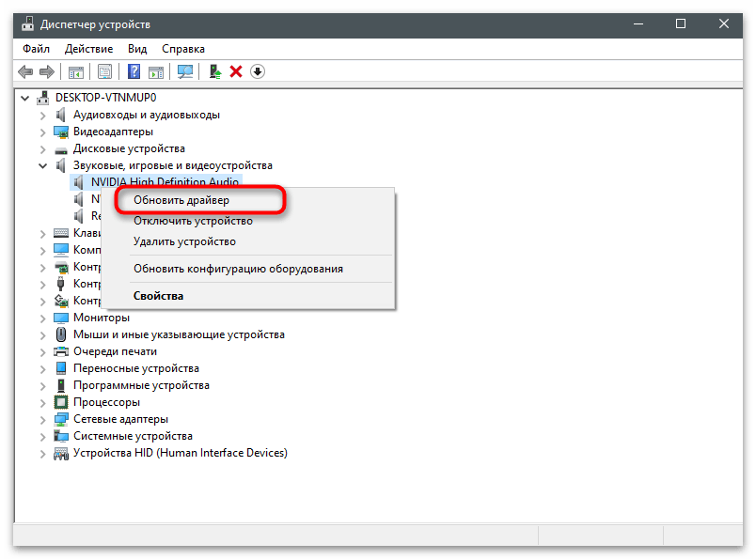Click the Системные устройства folder icon

[61, 436]
